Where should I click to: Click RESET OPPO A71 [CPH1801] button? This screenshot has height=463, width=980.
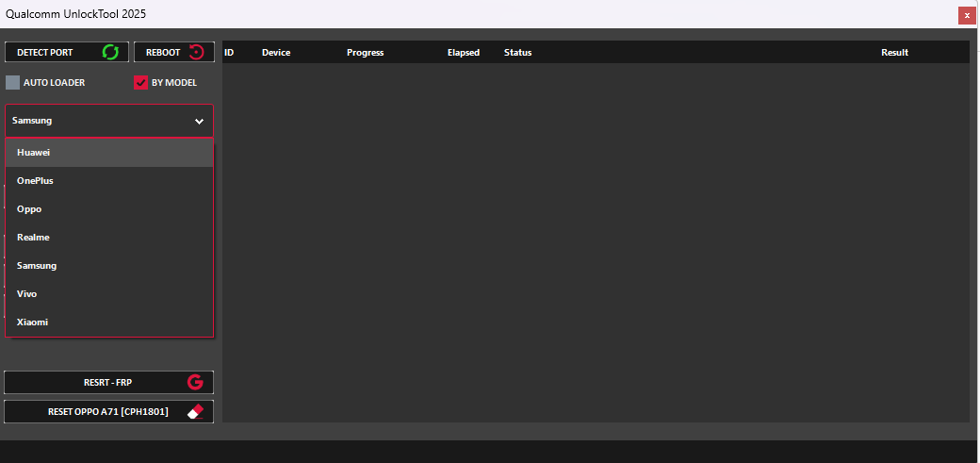pos(108,412)
